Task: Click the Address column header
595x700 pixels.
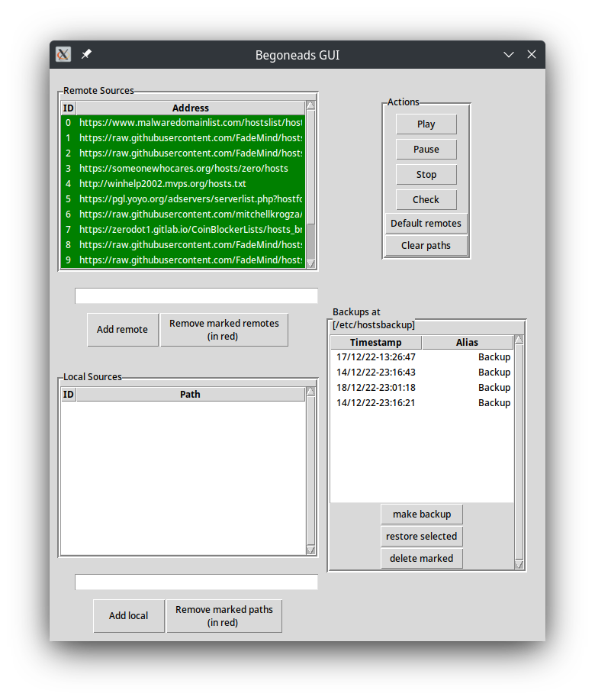Action: [x=191, y=108]
